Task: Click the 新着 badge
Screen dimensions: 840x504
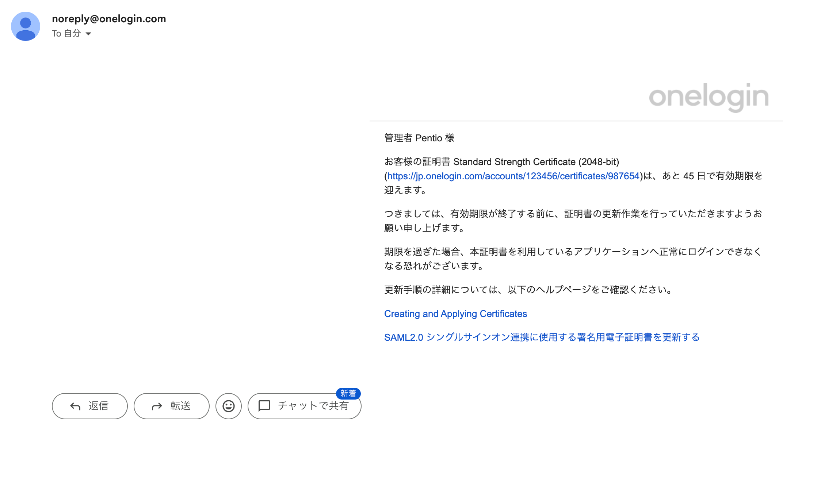Action: tap(348, 393)
